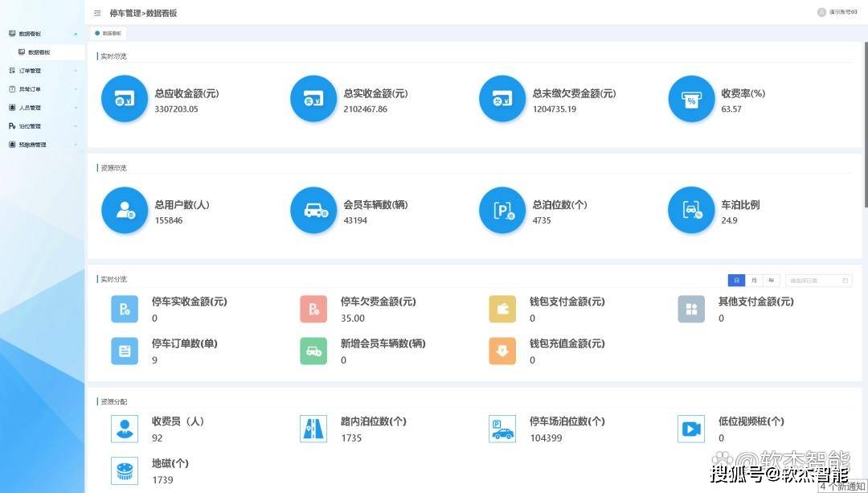Select the 数据看板 page tab
868x493 pixels.
(x=109, y=33)
